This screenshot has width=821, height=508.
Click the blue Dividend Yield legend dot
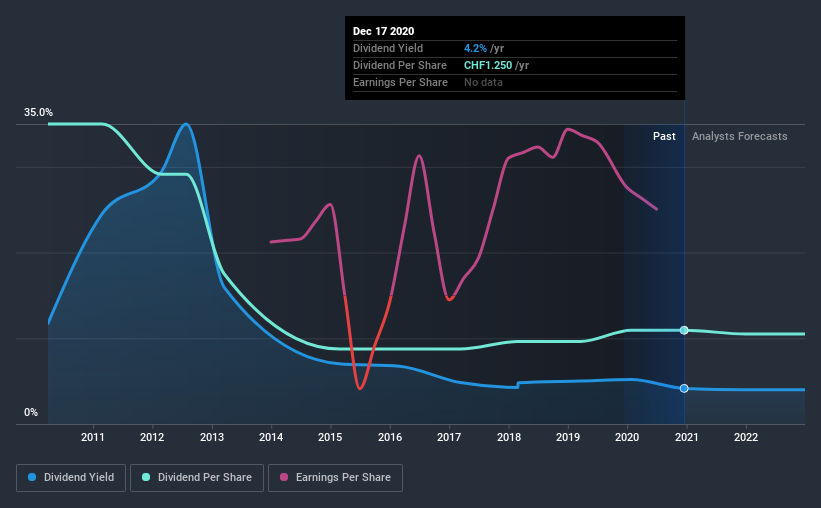(x=32, y=477)
